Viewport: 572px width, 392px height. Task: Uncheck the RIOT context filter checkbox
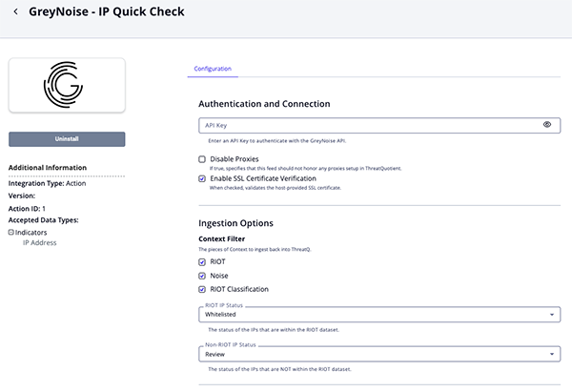pyautogui.click(x=202, y=262)
